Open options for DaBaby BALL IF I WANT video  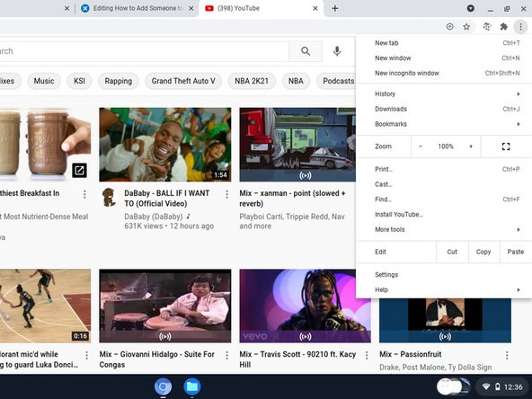pyautogui.click(x=226, y=194)
